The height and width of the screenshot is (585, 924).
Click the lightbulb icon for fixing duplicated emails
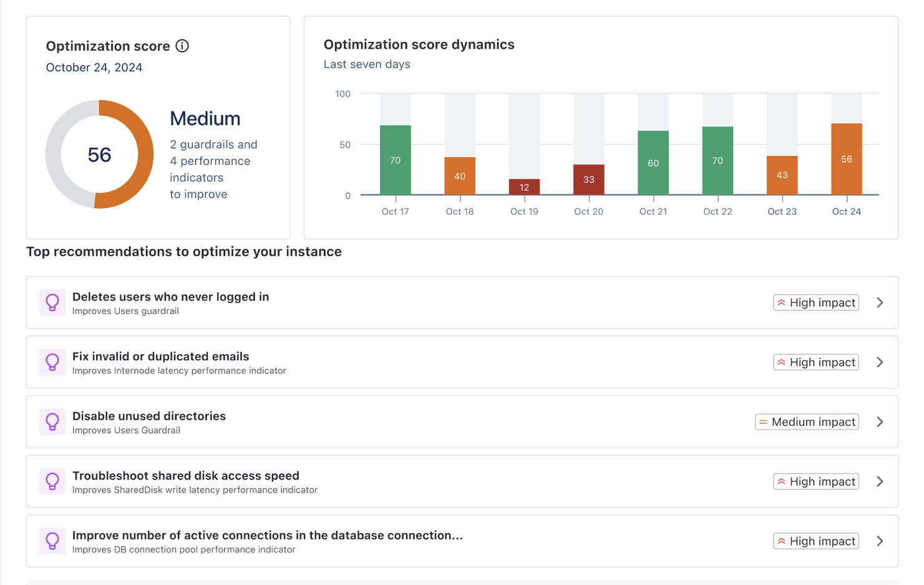[x=52, y=362]
